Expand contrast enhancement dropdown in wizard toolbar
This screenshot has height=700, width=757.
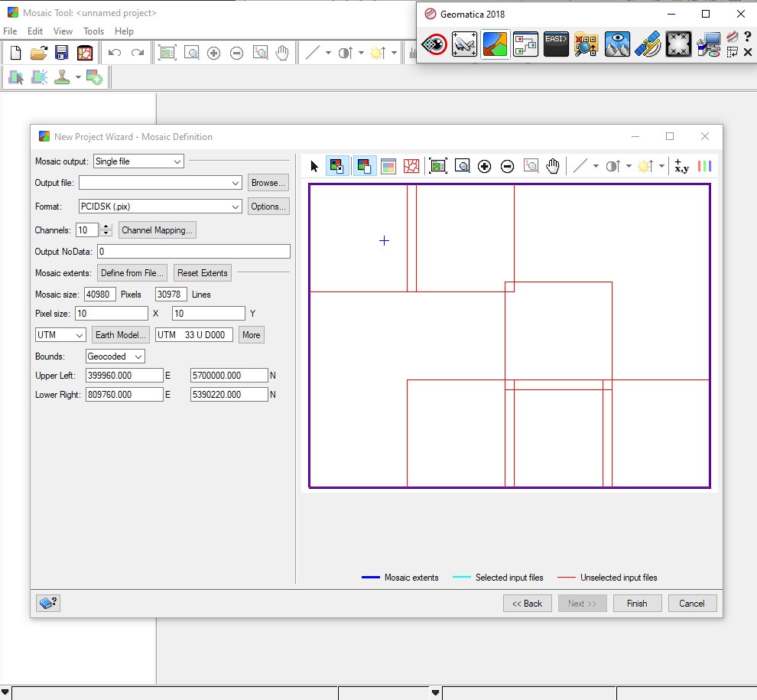(629, 166)
